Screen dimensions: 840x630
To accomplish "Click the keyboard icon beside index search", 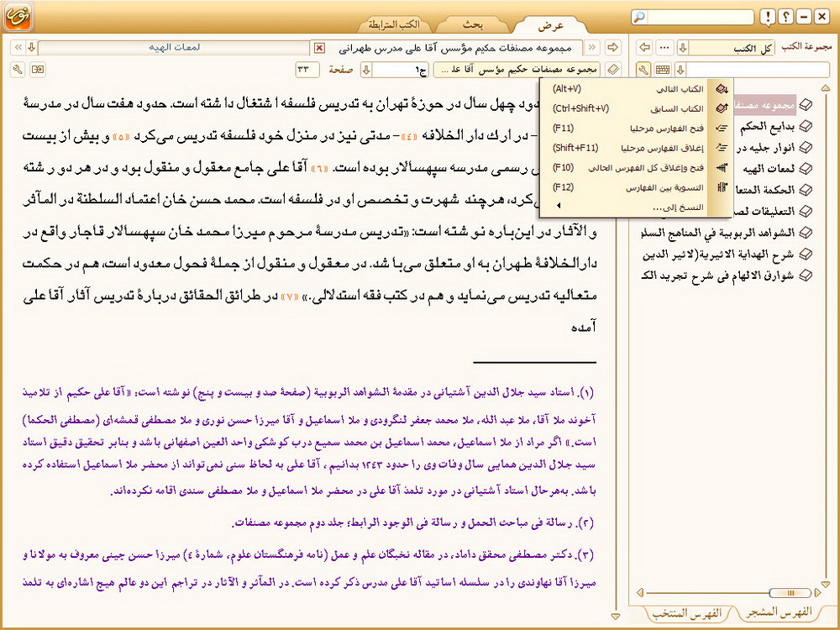I will (x=663, y=70).
